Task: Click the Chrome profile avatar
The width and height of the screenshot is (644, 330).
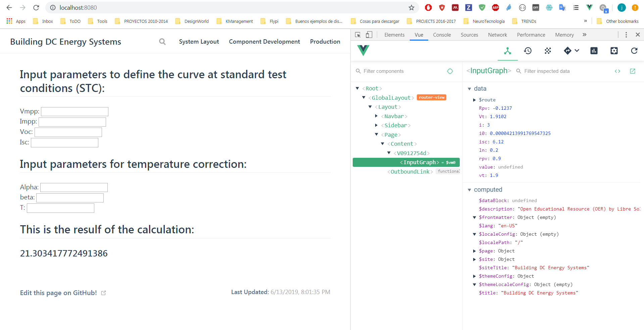Action: click(x=622, y=7)
